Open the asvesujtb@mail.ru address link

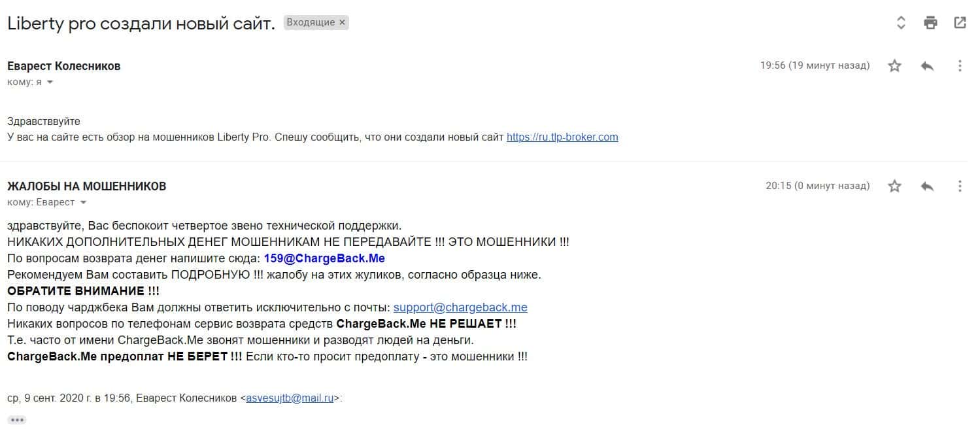290,397
